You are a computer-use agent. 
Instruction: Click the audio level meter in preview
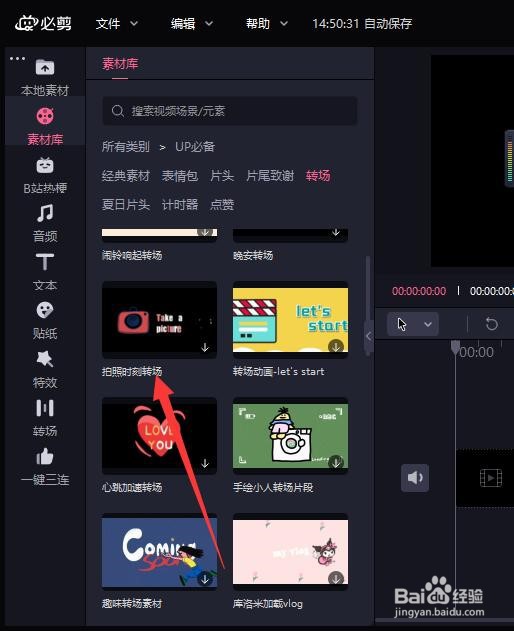[510, 158]
